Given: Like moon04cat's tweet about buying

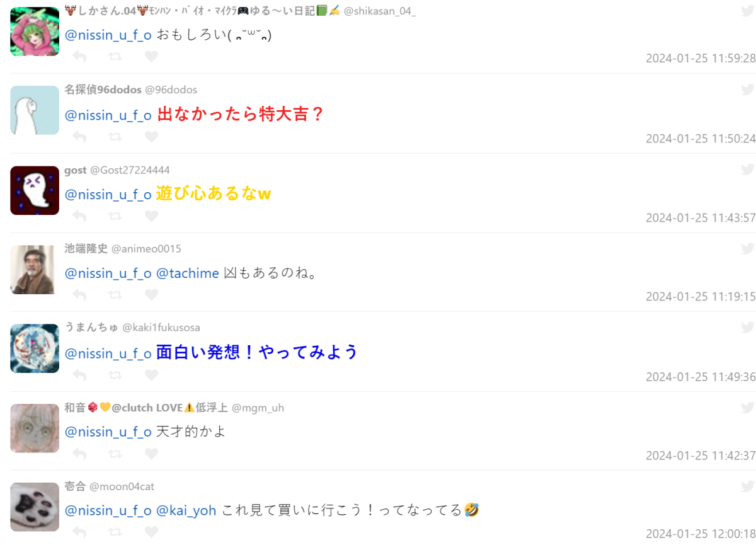Looking at the screenshot, I should coord(151,533).
